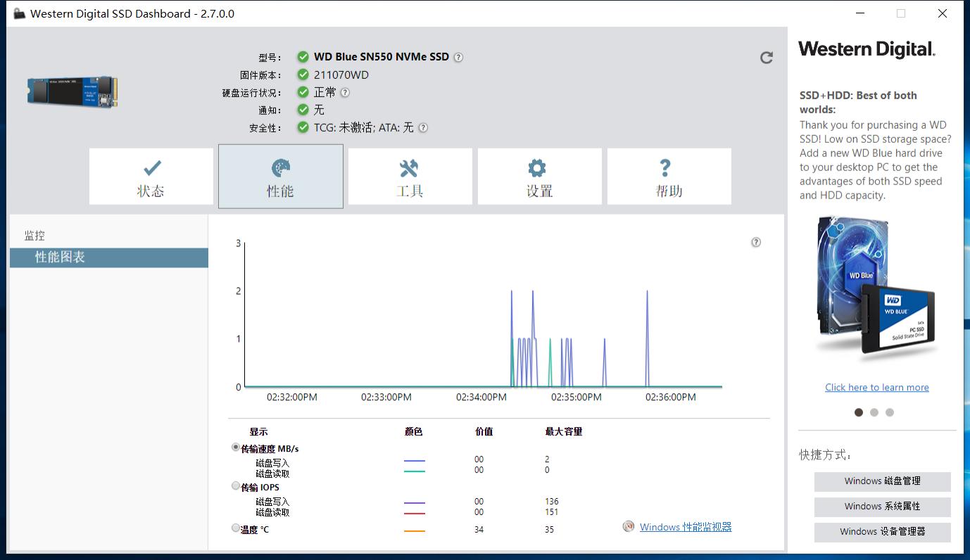Show the third promotional slide dot
This screenshot has width=970, height=560.
pyautogui.click(x=890, y=412)
